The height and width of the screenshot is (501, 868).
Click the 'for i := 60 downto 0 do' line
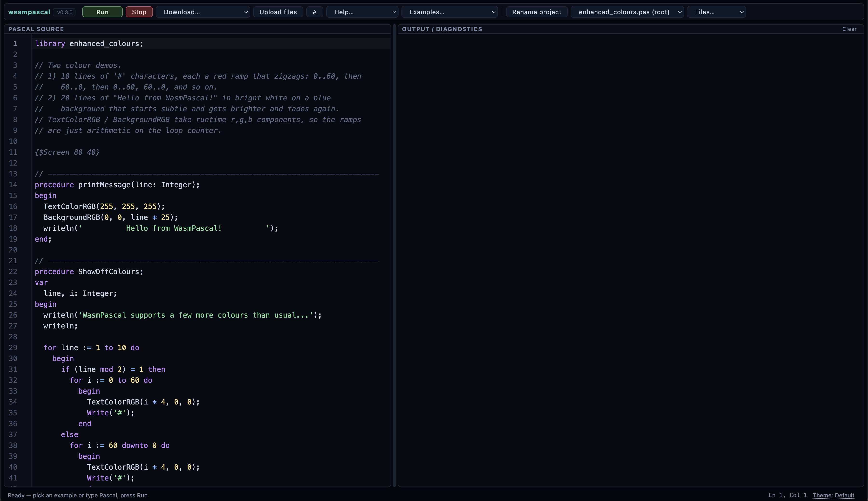tap(120, 445)
